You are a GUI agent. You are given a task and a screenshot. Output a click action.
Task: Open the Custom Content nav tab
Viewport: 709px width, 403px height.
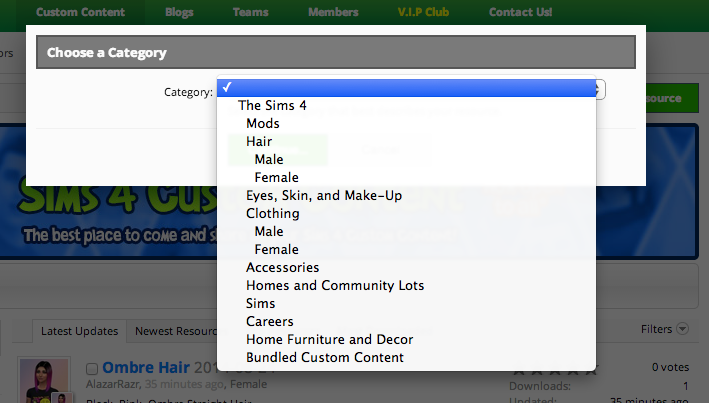[80, 12]
